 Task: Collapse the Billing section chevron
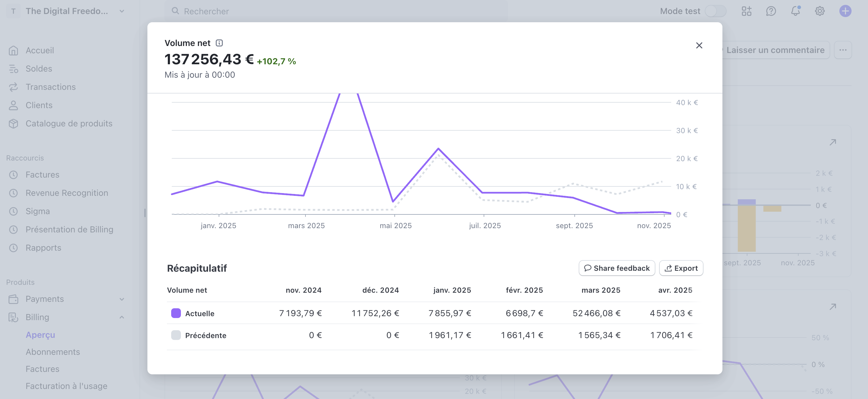click(x=122, y=317)
